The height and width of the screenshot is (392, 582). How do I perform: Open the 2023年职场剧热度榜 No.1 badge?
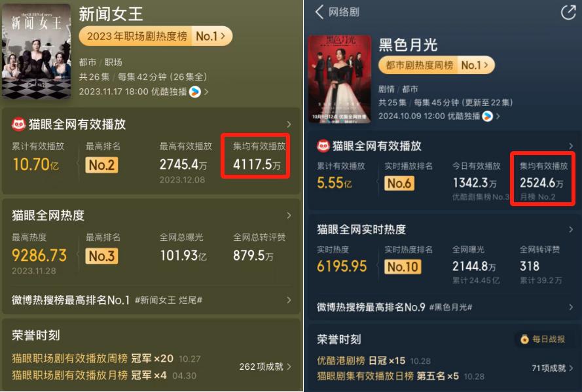156,36
